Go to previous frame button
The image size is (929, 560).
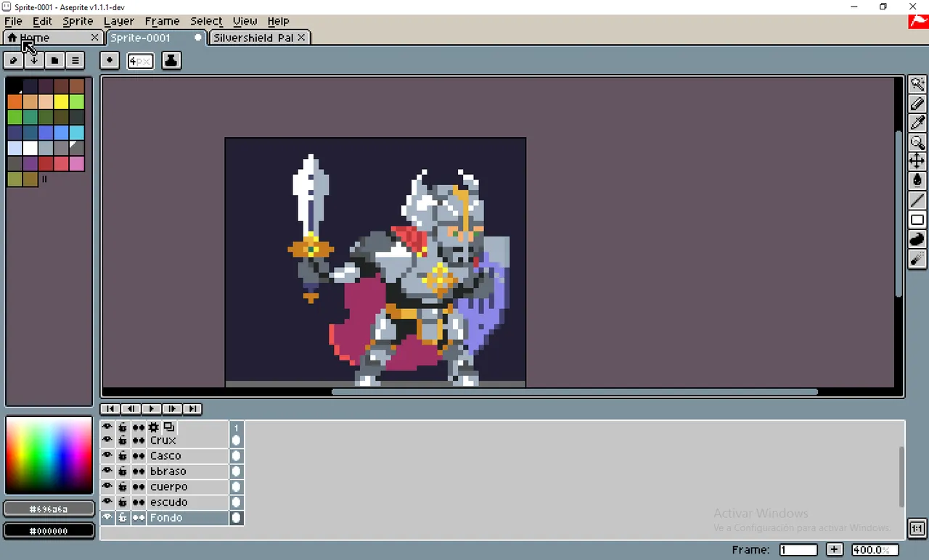click(131, 409)
